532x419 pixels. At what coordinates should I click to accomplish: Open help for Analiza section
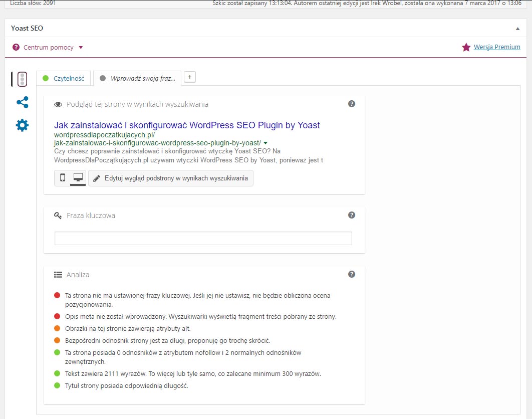[x=352, y=274]
